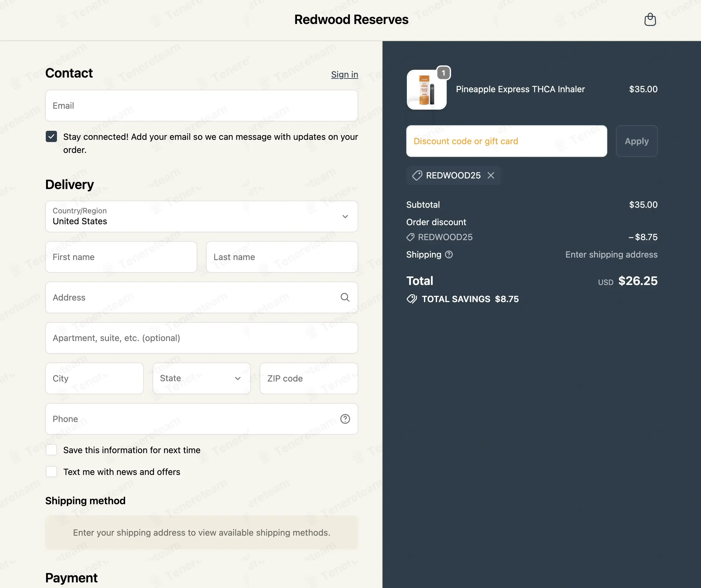This screenshot has height=588, width=701.
Task: Click the Enter shipping address text
Action: [611, 254]
